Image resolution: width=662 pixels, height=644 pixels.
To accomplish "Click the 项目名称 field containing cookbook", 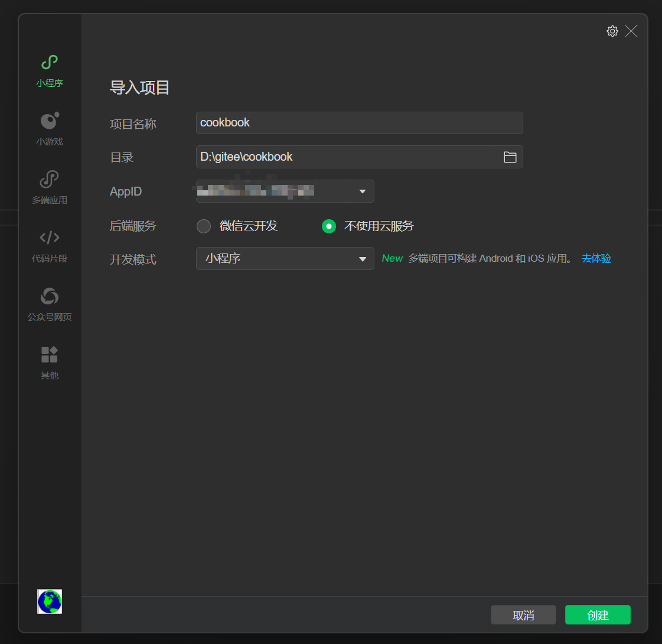I will [359, 123].
